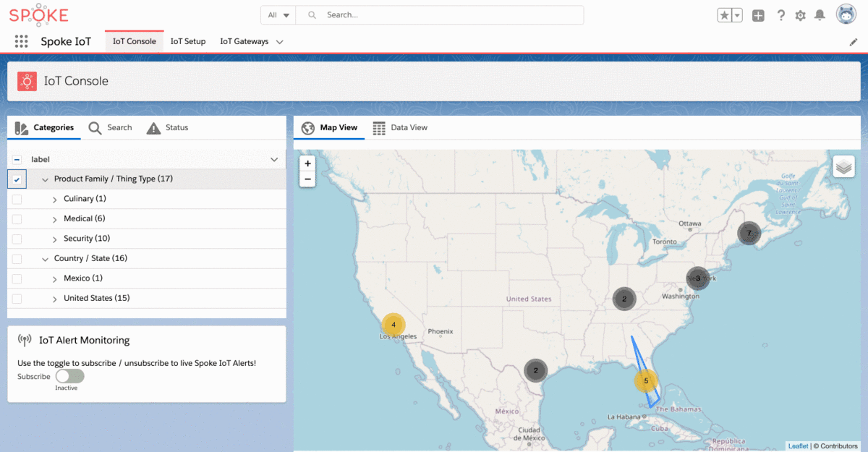Viewport: 868px width, 452px height.
Task: Expand the Medical (6) row
Action: click(55, 219)
